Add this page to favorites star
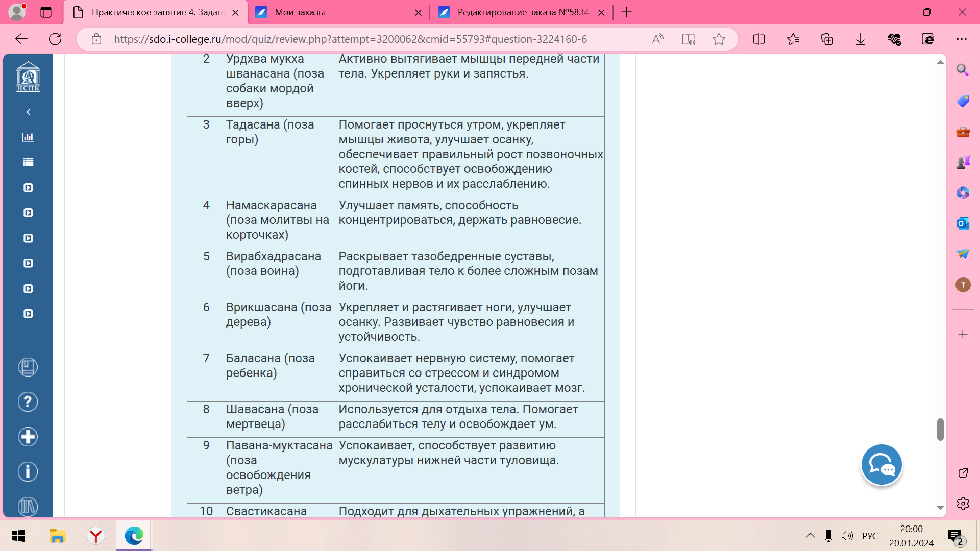Screen dimensions: 980x551 click(719, 39)
